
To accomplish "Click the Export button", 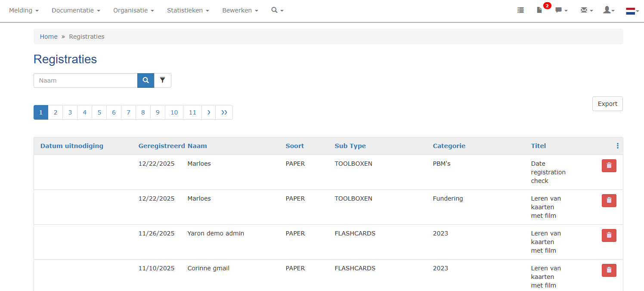I will [607, 104].
